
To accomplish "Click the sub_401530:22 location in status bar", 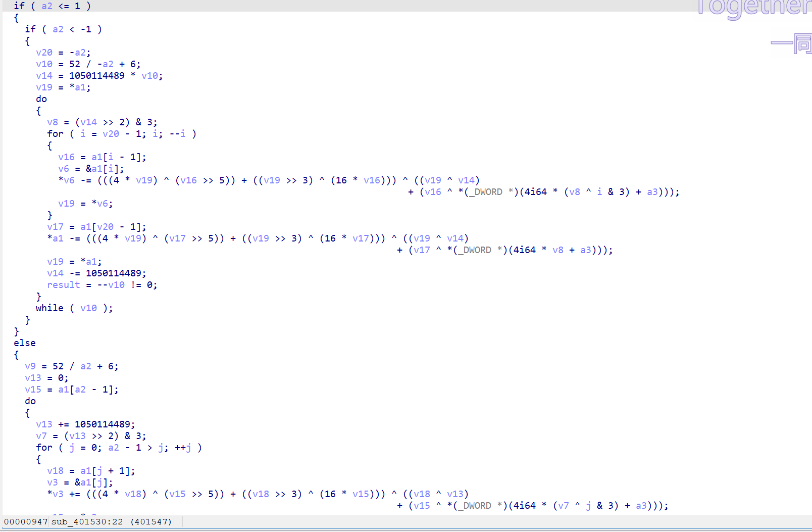I will point(87,521).
